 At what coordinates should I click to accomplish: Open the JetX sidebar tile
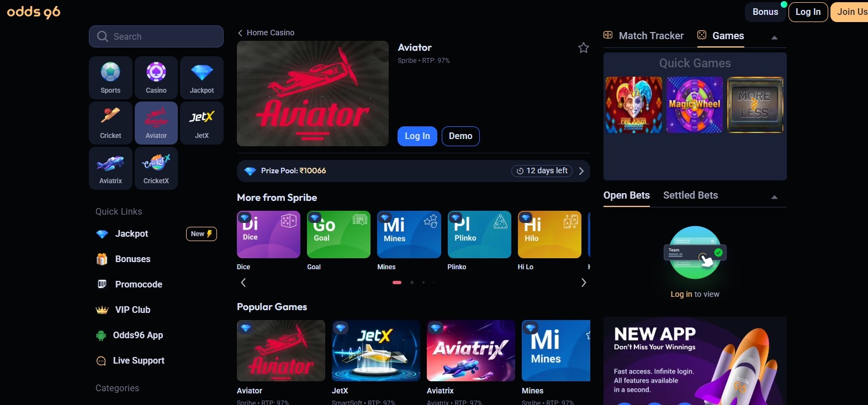(202, 122)
